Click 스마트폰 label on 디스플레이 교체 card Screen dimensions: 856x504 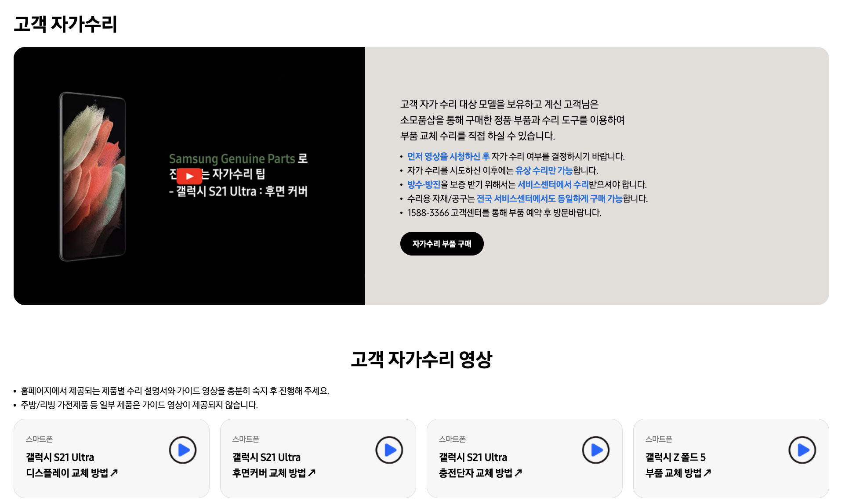(x=39, y=439)
